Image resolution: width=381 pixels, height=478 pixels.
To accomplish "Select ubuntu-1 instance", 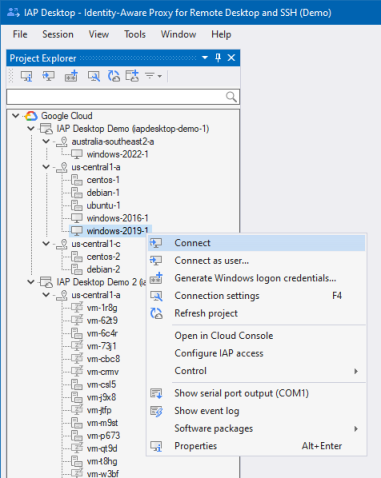I will (103, 205).
